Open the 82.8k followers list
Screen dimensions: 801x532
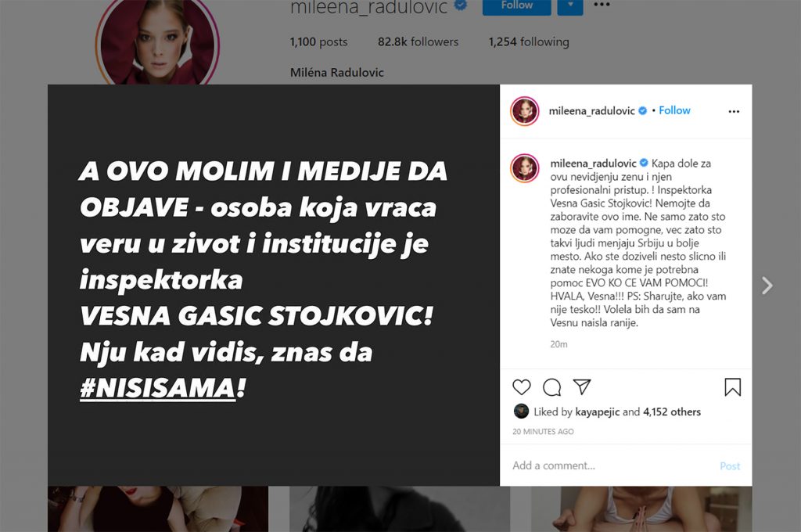click(x=418, y=42)
